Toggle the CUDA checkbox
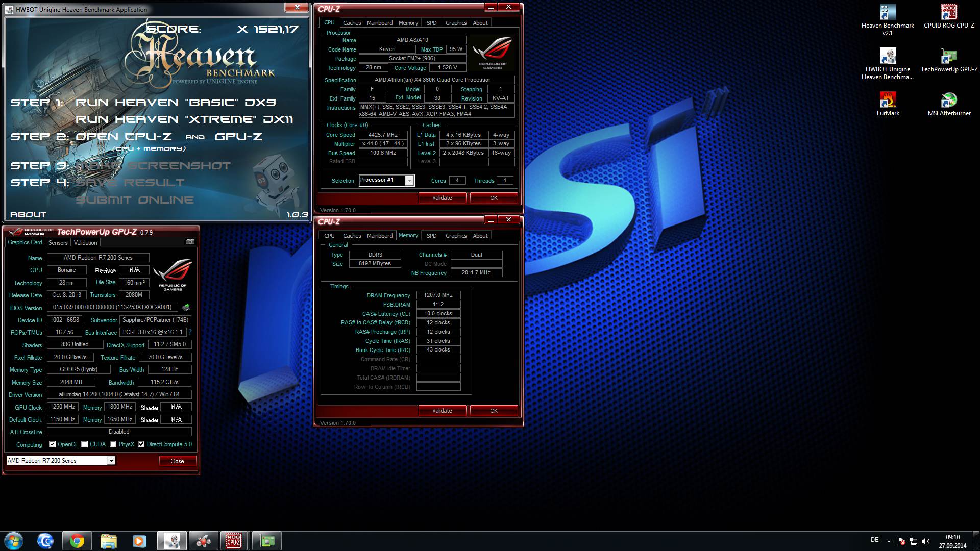 [x=85, y=444]
